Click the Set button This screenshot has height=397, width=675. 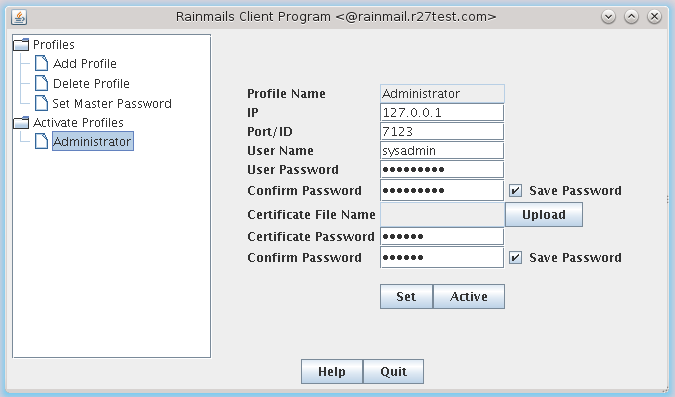[406, 296]
